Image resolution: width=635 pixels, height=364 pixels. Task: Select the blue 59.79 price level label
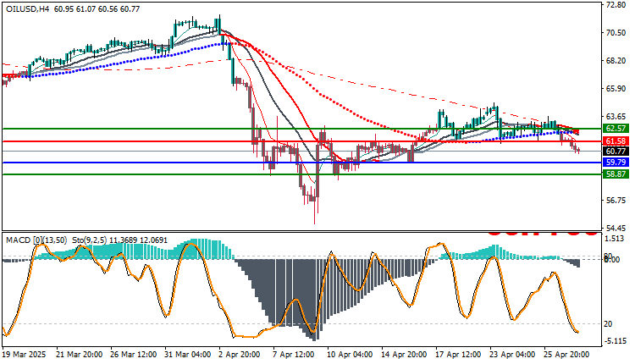click(x=616, y=163)
